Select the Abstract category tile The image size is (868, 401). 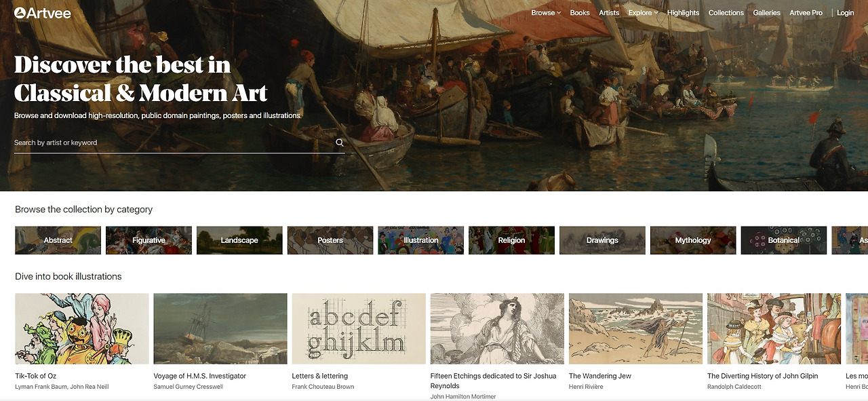tap(58, 240)
